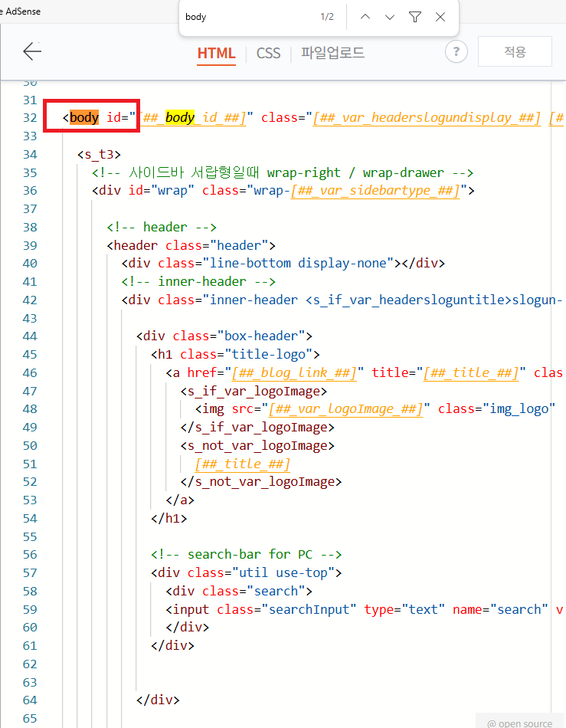The height and width of the screenshot is (728, 566).
Task: Click the </a> closing tag
Action: coord(180,500)
